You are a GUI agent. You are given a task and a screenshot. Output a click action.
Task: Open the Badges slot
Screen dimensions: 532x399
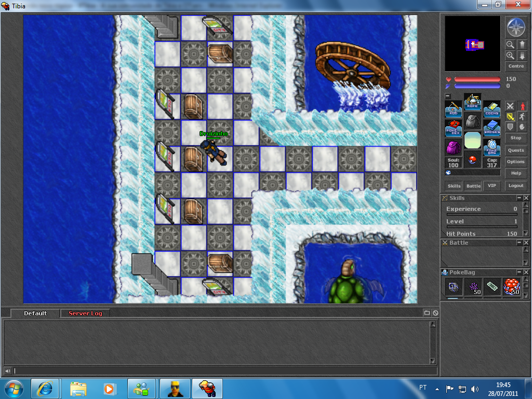click(491, 128)
